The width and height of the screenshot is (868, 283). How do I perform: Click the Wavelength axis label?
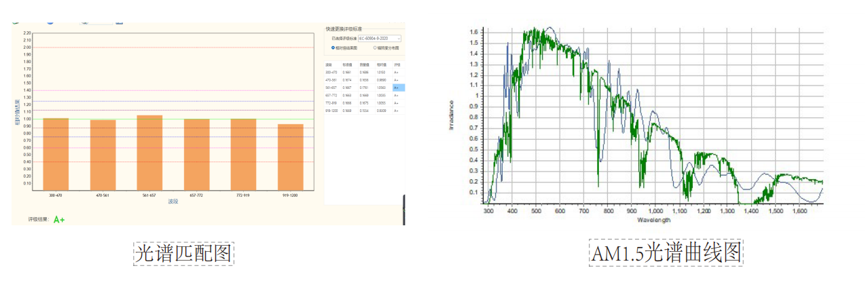click(x=653, y=220)
